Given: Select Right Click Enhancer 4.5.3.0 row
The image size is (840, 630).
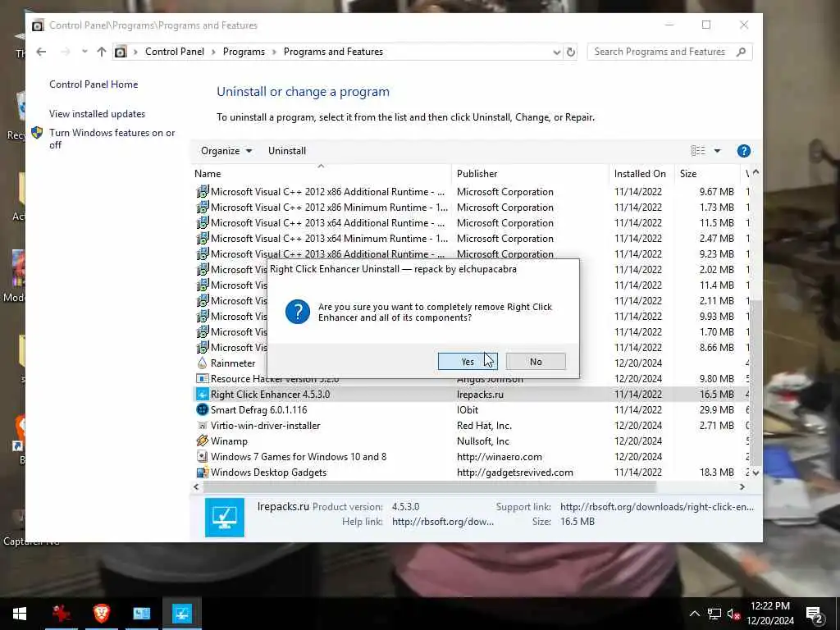Looking at the screenshot, I should pos(472,395).
